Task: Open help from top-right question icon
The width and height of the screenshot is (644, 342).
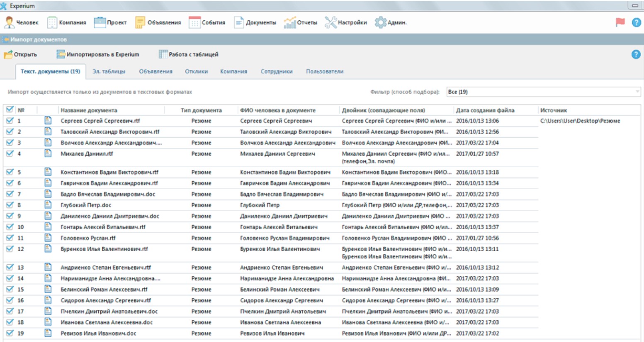Action: (636, 22)
